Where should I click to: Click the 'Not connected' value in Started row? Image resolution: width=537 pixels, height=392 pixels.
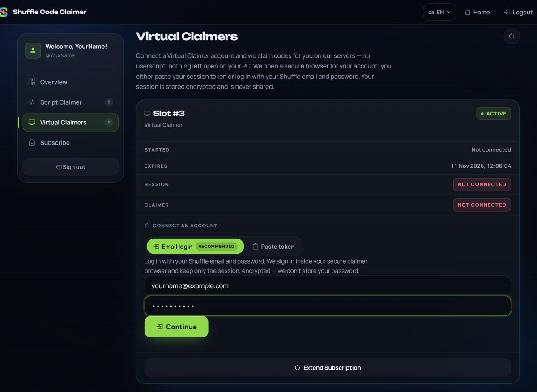[x=491, y=149]
